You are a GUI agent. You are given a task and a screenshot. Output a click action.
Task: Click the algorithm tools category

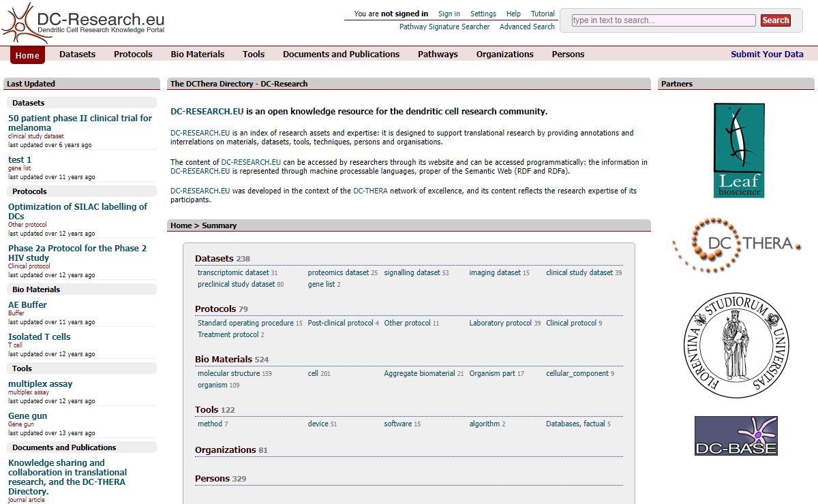(x=485, y=424)
